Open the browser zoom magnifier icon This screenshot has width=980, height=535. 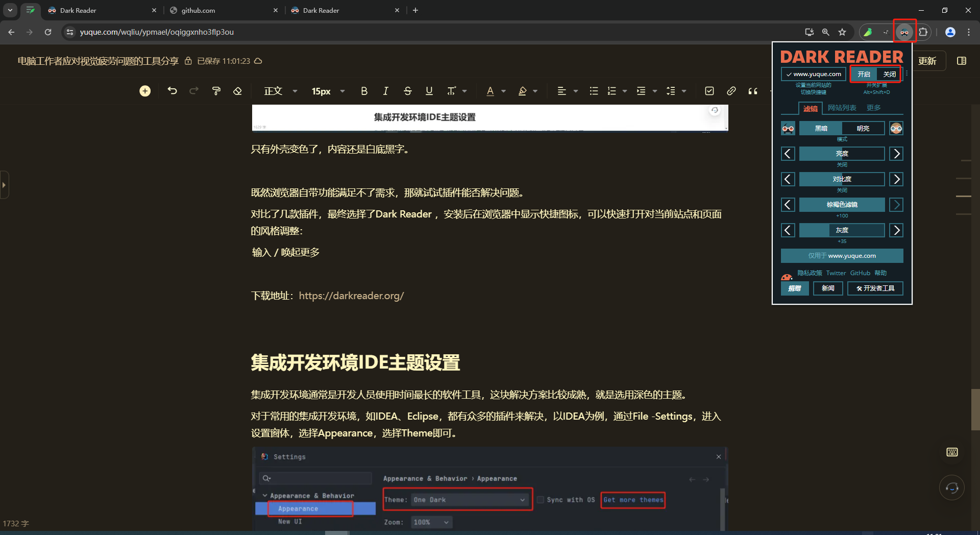825,32
